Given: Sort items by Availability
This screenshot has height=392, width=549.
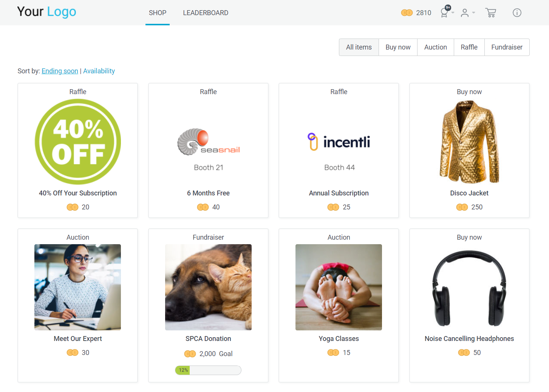Looking at the screenshot, I should (x=99, y=71).
